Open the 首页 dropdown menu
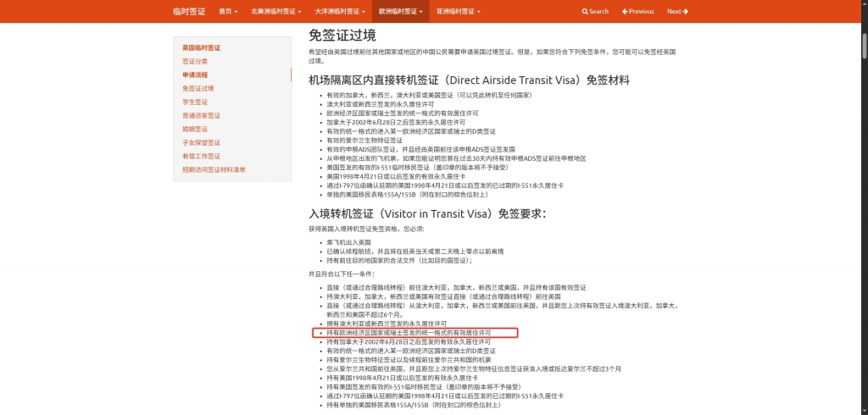 point(228,12)
